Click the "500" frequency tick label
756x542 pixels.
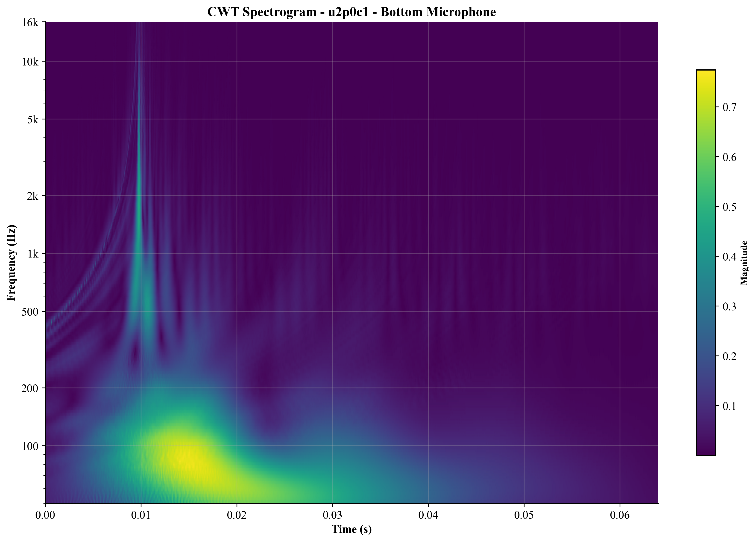tap(30, 311)
